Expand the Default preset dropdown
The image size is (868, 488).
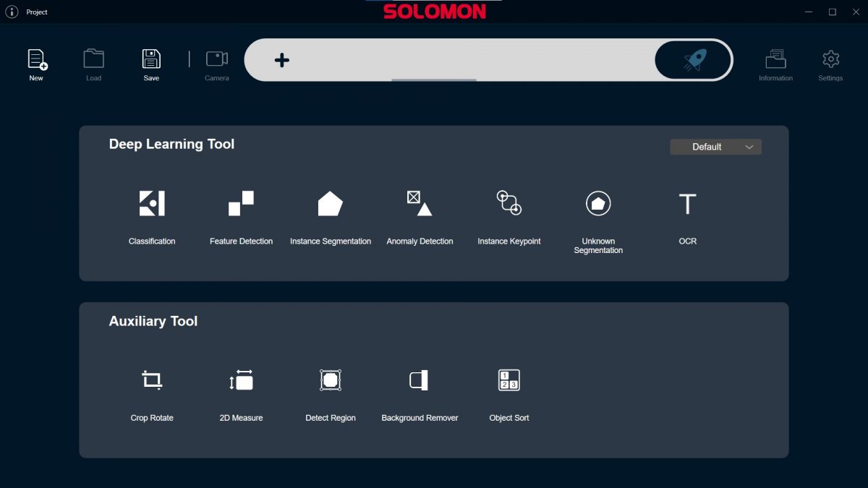[715, 147]
